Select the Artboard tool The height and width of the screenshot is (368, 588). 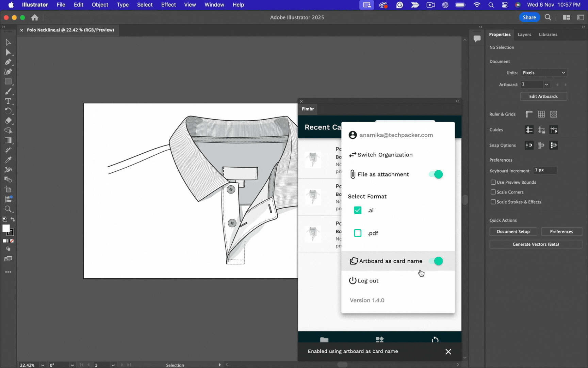(x=8, y=189)
